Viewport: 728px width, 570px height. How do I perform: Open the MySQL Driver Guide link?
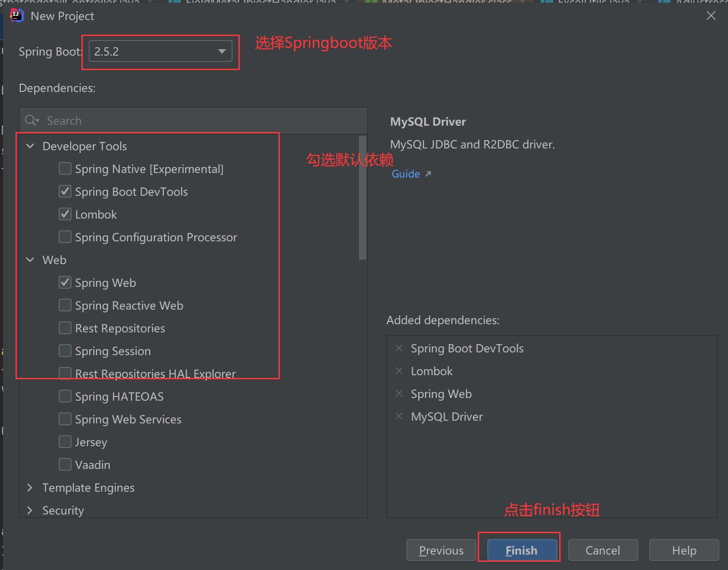(411, 174)
